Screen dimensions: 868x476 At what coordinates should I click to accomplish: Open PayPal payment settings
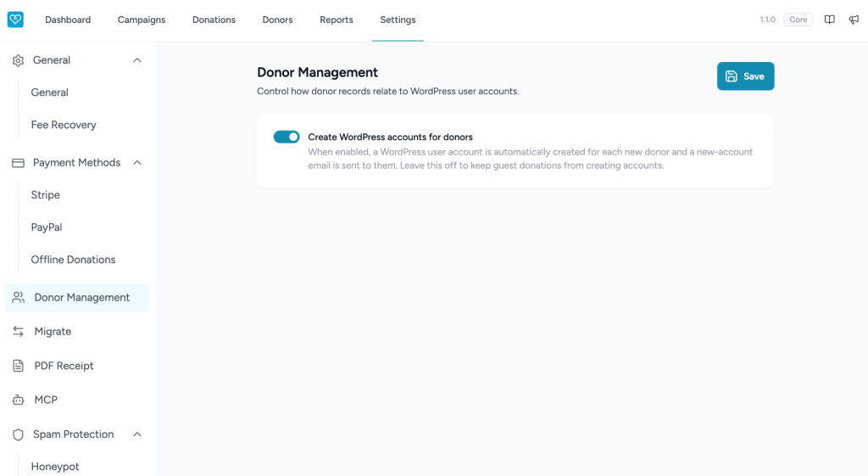47,227
